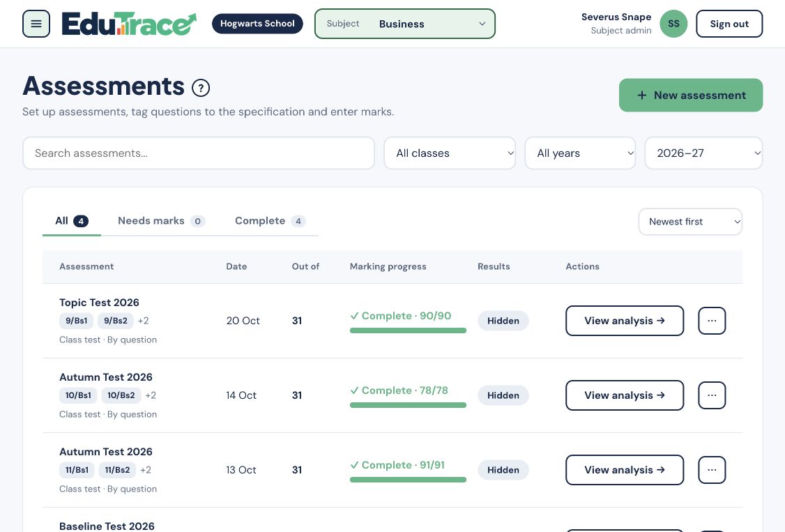Click the Hidden results badge for Topic Test
785x532 pixels.
[x=503, y=321]
